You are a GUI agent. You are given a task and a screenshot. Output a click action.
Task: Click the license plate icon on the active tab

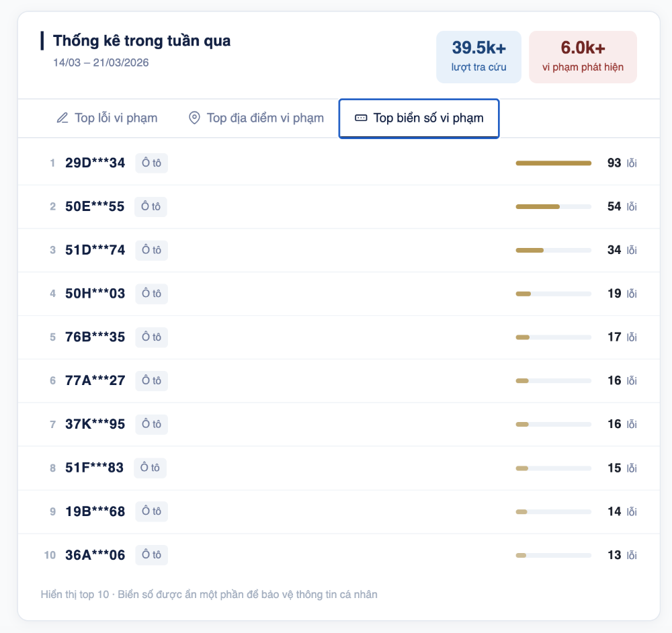point(361,118)
